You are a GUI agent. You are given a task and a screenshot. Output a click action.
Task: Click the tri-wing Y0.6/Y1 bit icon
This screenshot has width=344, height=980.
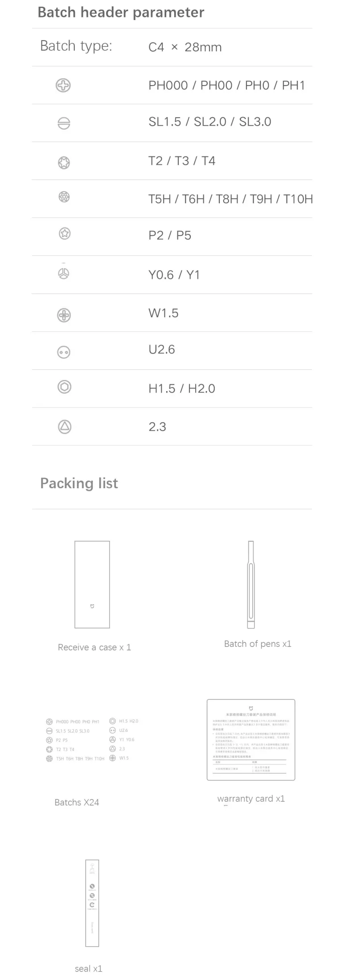tap(64, 274)
